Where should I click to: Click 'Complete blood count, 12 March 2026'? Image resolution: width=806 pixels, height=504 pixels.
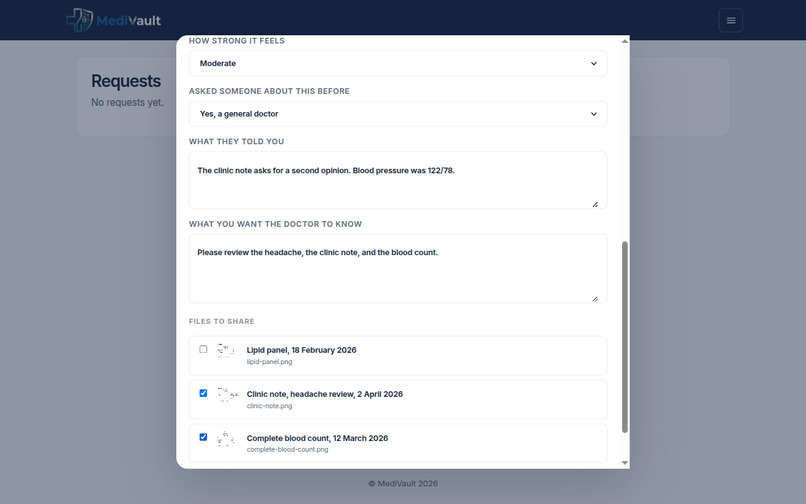(317, 438)
